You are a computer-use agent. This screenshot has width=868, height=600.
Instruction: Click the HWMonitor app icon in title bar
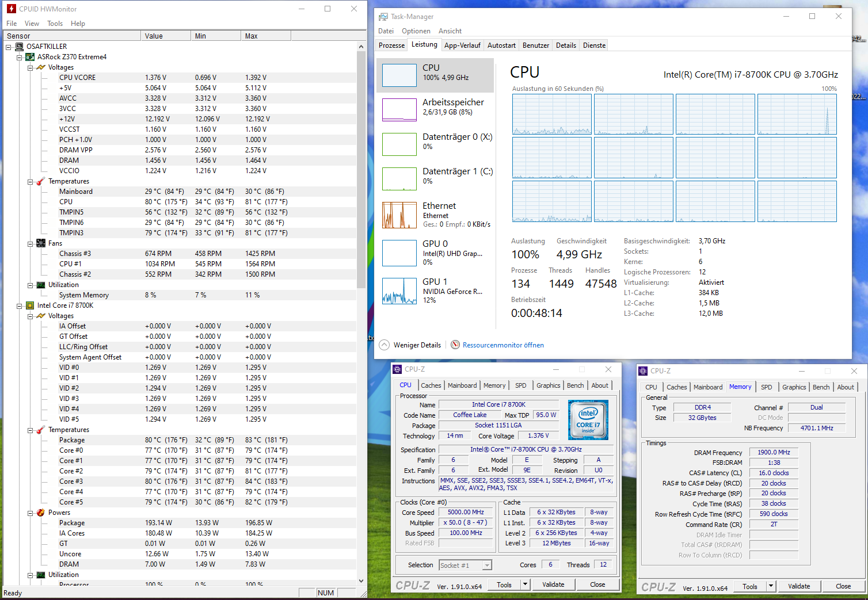[x=11, y=9]
